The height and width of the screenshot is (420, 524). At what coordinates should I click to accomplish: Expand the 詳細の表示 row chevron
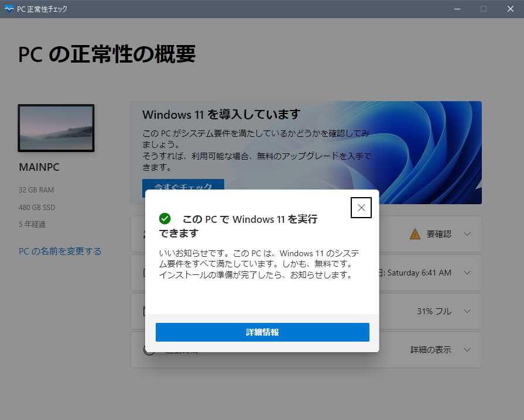coord(467,350)
